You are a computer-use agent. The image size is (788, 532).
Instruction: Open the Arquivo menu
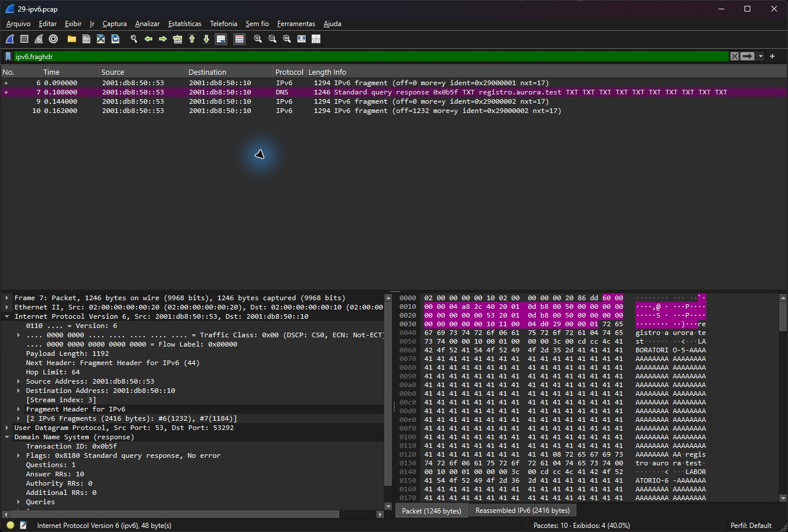tap(18, 24)
